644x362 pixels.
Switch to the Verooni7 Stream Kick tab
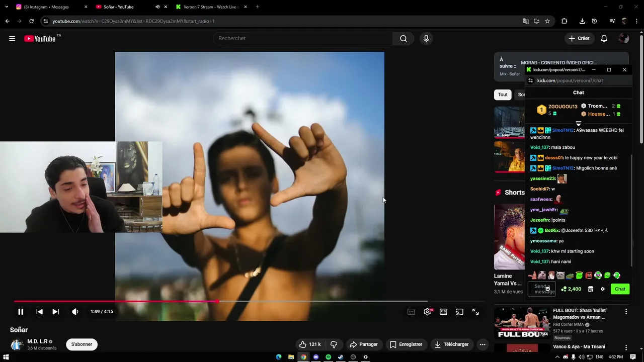[211, 7]
